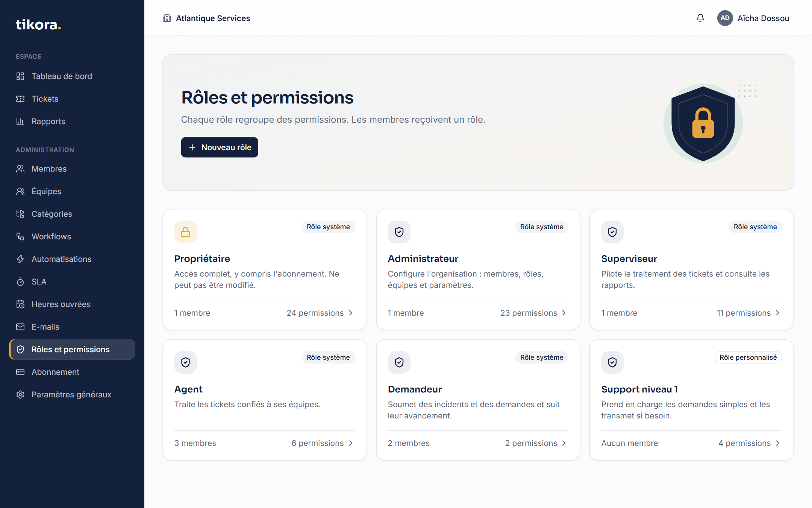
Task: Click the Tableau de bord grid icon
Action: pyautogui.click(x=20, y=76)
